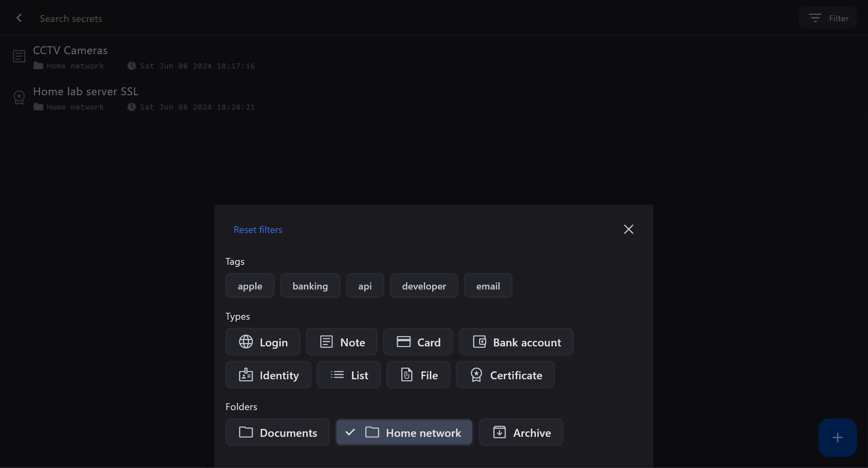
Task: Click the back arrow icon
Action: pos(19,18)
